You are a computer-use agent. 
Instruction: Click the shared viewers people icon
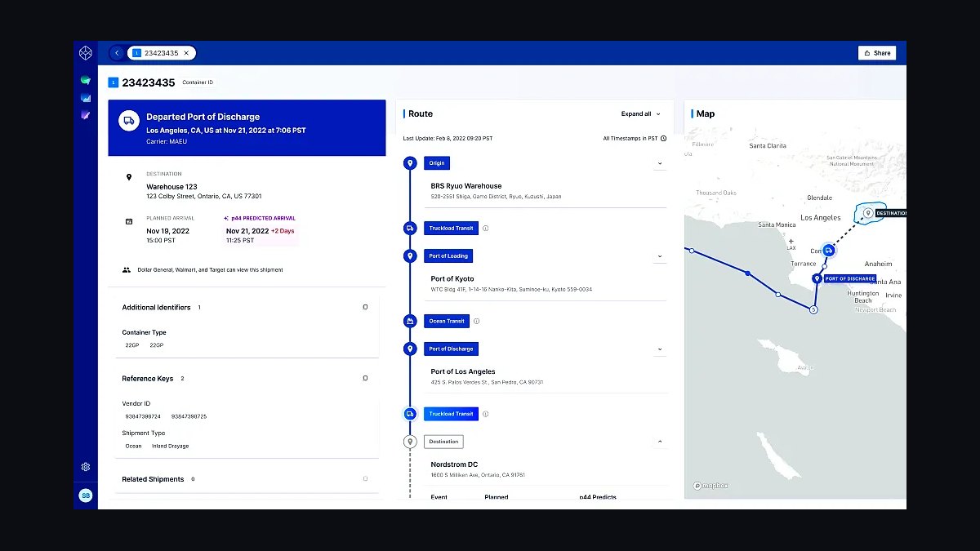tap(127, 269)
